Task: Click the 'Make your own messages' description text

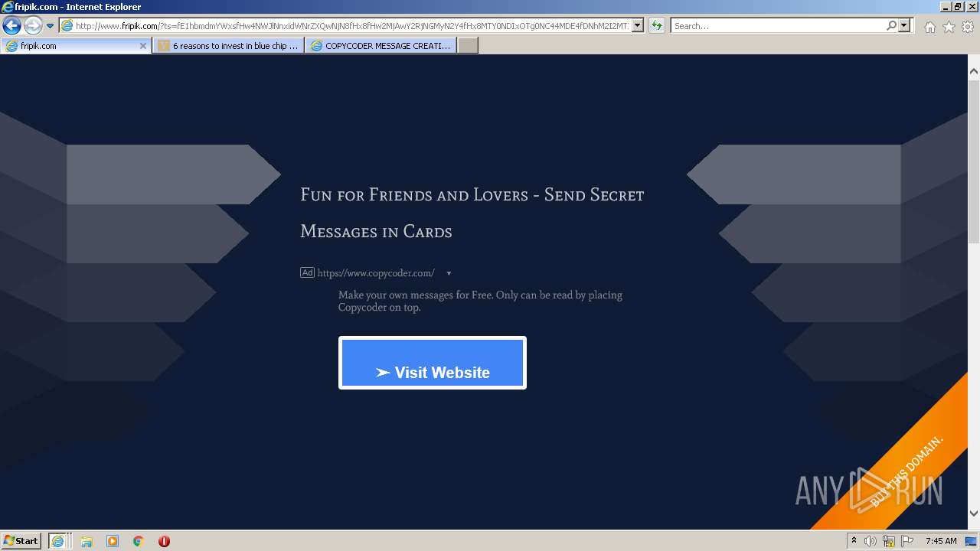Action: coord(480,301)
